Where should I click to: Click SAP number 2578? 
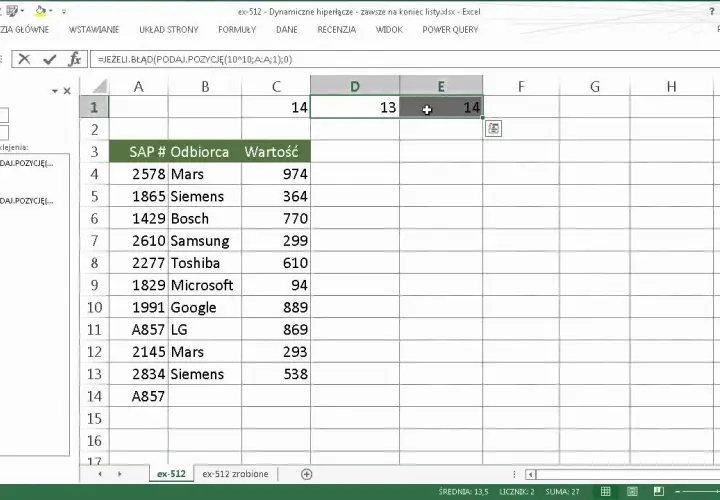(x=139, y=174)
